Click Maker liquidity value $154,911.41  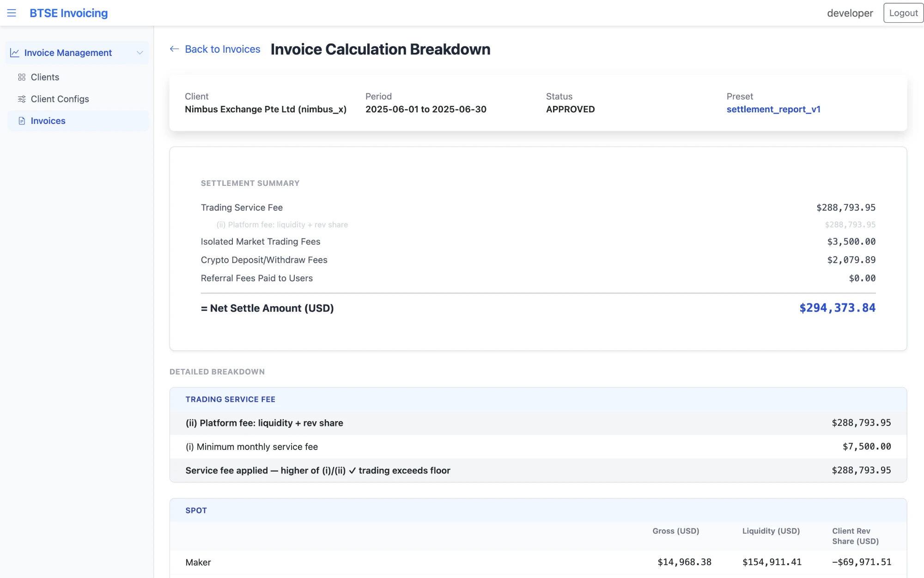[x=772, y=562]
